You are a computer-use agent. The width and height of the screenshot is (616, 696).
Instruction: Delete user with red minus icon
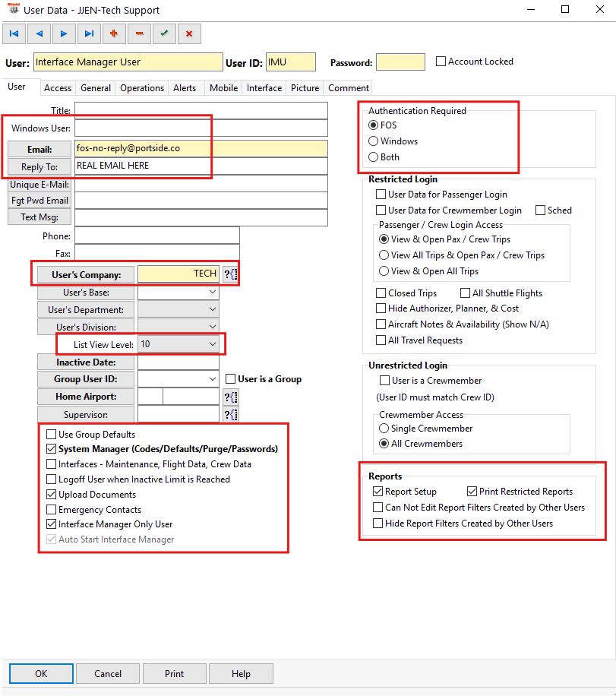tap(139, 33)
